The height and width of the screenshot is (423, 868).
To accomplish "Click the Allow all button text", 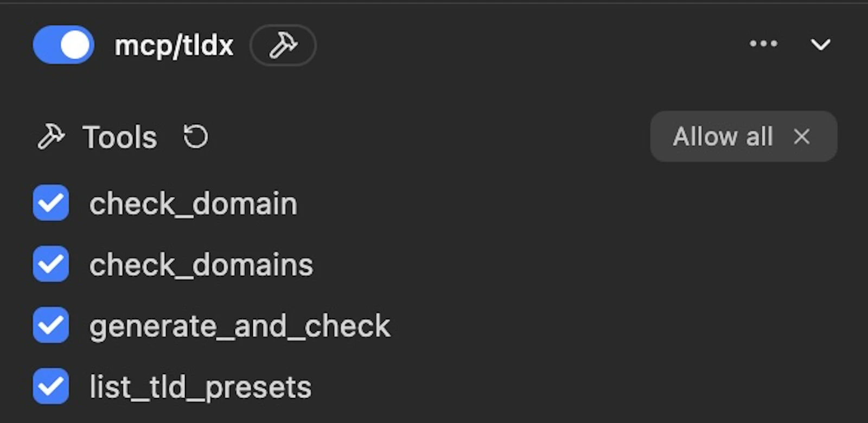I will [723, 136].
